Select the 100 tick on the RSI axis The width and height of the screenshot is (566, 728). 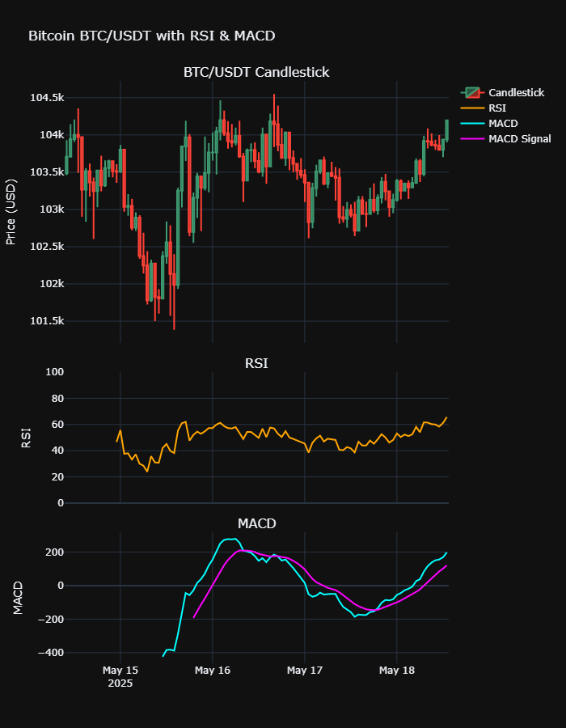(x=55, y=372)
